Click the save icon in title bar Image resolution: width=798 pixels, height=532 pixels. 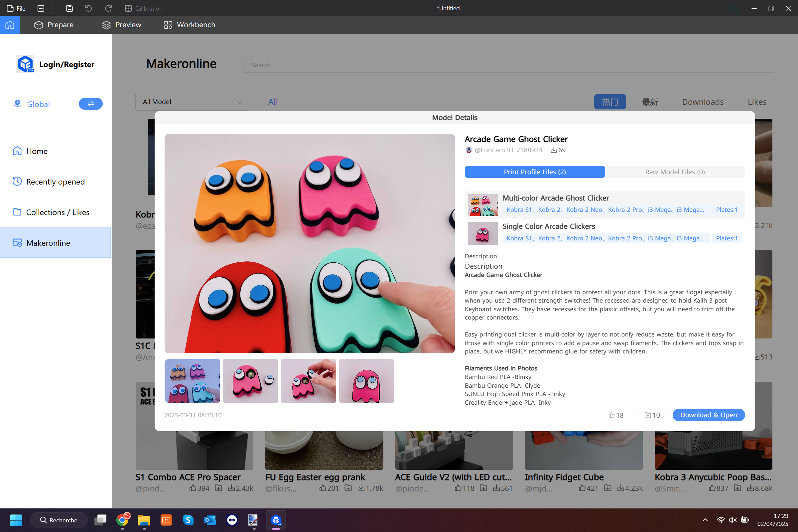coord(69,8)
